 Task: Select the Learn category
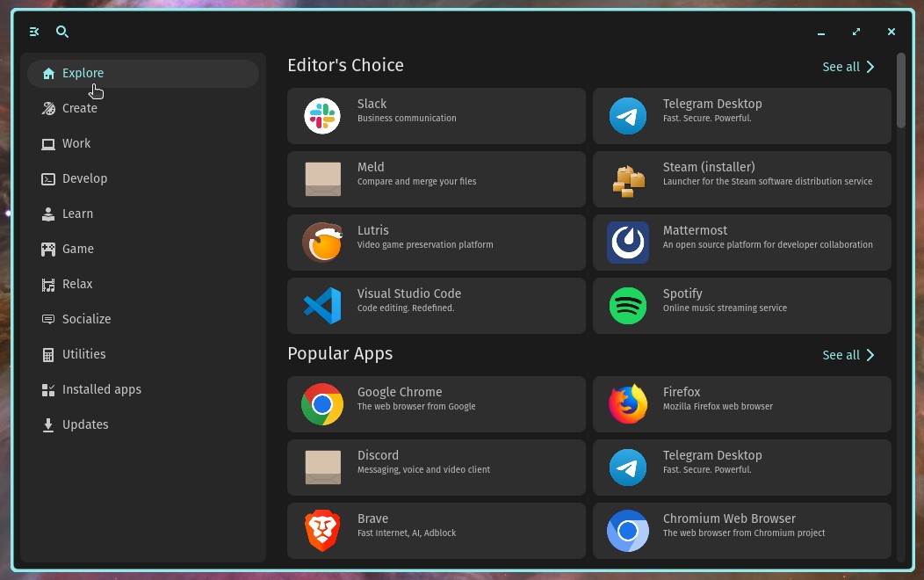pyautogui.click(x=143, y=214)
